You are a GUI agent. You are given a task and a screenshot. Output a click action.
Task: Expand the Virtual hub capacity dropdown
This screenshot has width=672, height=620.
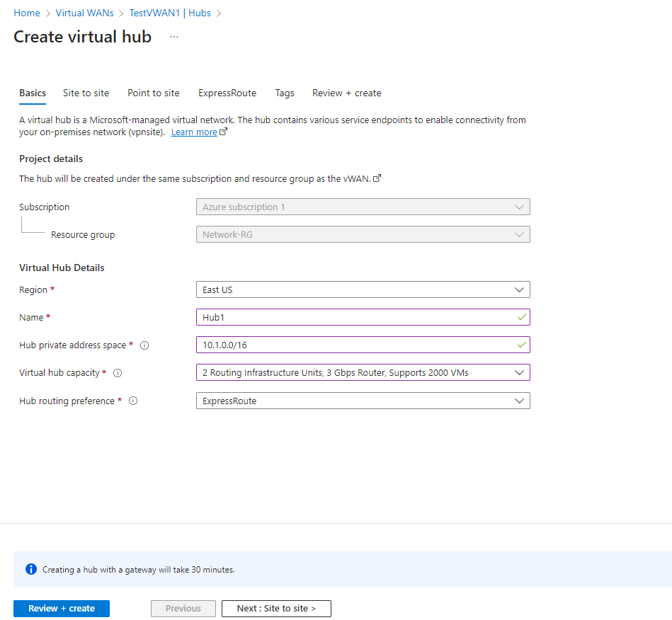[363, 372]
